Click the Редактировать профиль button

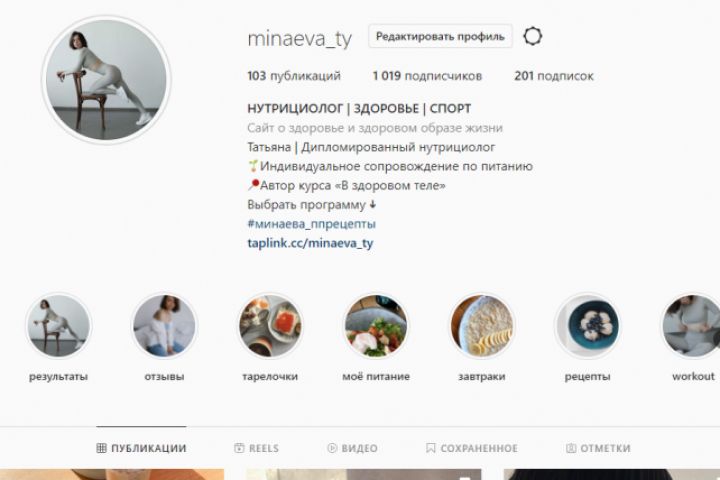pyautogui.click(x=440, y=36)
